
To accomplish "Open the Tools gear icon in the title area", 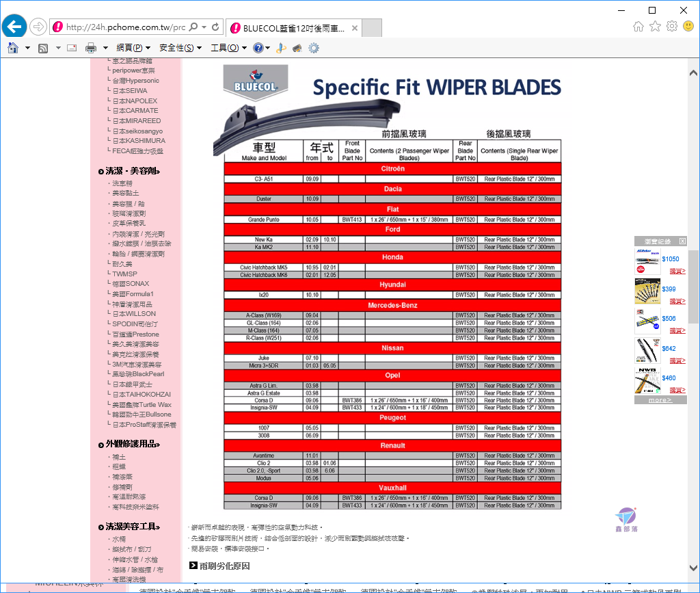I will pyautogui.click(x=672, y=27).
